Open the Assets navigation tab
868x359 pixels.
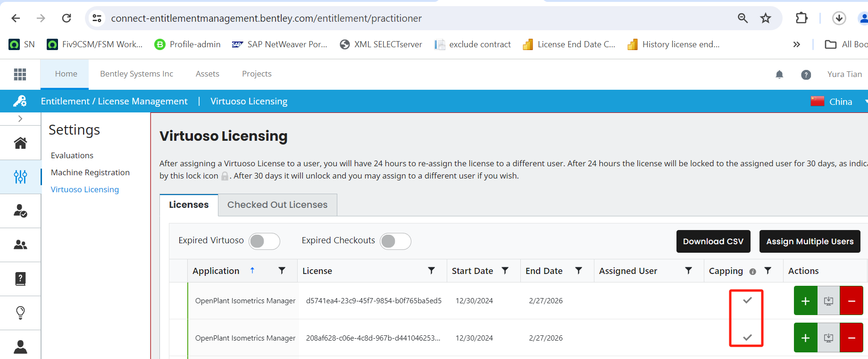pos(208,74)
